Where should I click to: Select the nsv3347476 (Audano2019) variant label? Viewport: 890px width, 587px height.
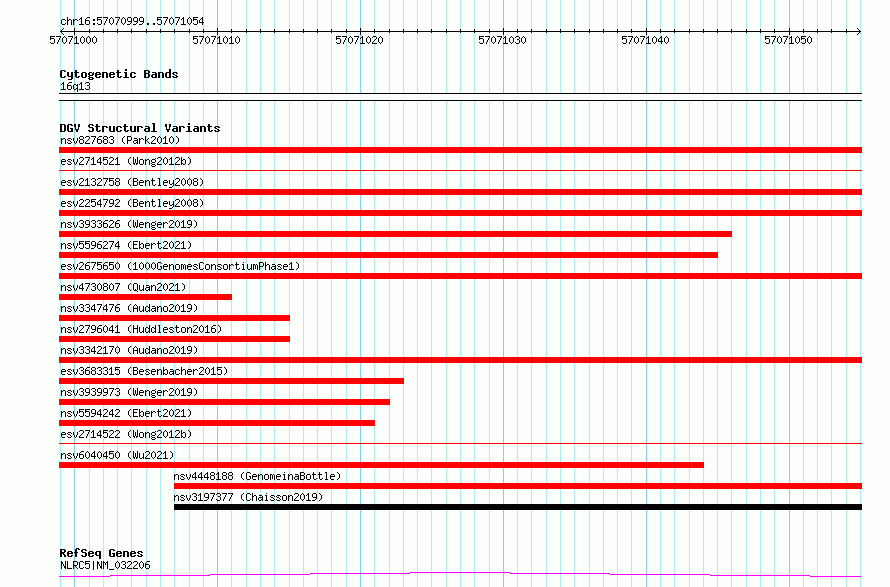point(129,308)
